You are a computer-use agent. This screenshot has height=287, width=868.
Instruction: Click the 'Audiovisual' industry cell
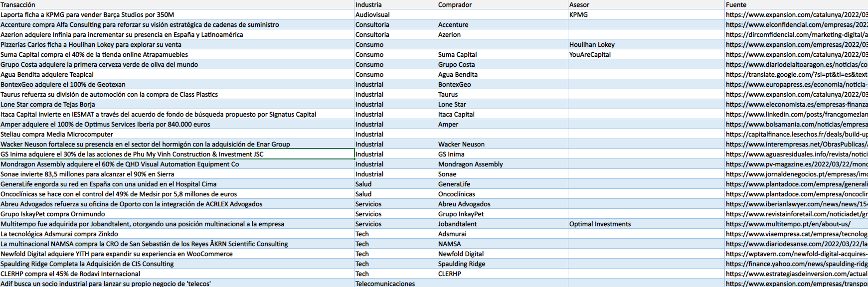[x=395, y=14]
